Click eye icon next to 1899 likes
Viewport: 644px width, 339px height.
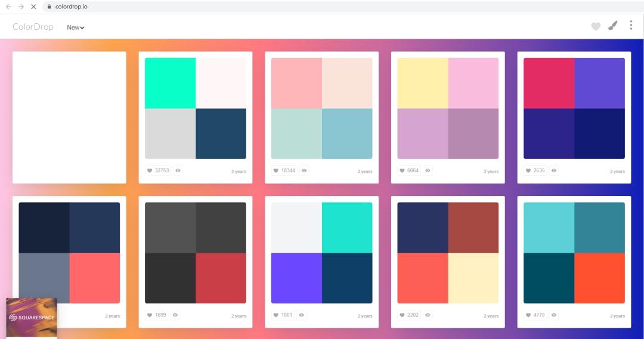[x=176, y=315]
